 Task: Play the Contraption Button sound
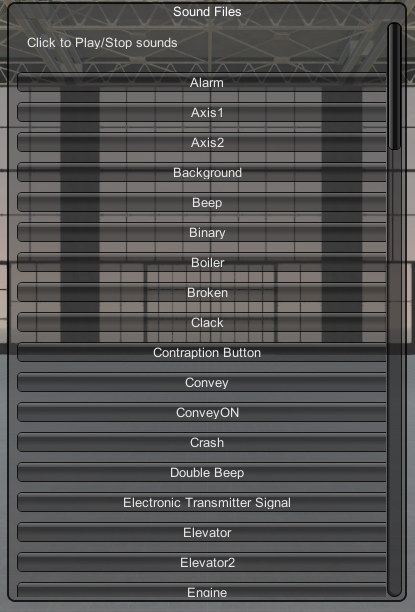point(201,353)
